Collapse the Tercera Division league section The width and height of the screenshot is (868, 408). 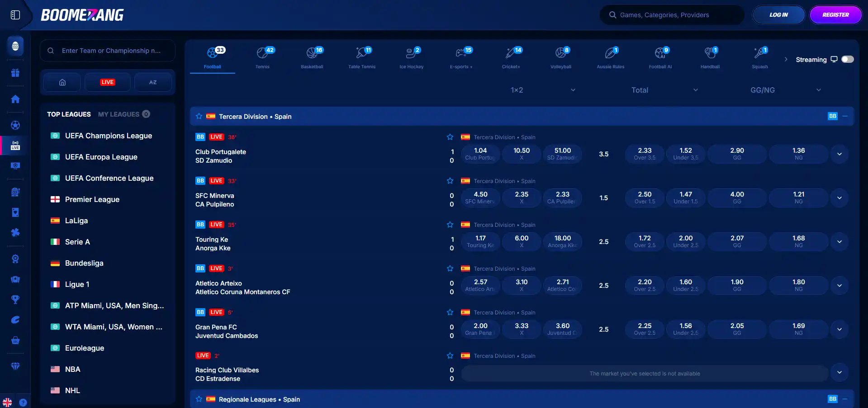pos(845,116)
